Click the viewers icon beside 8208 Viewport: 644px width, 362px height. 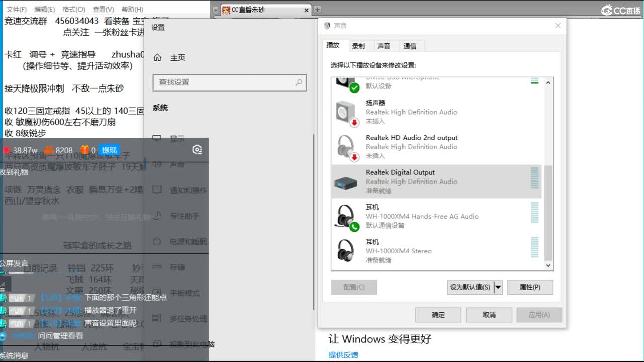point(49,150)
